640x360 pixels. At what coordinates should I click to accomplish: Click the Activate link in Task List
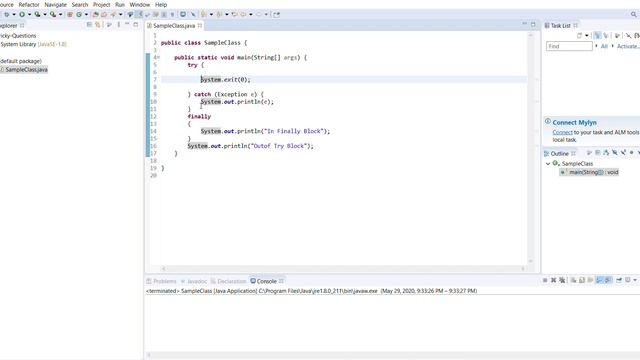(628, 46)
